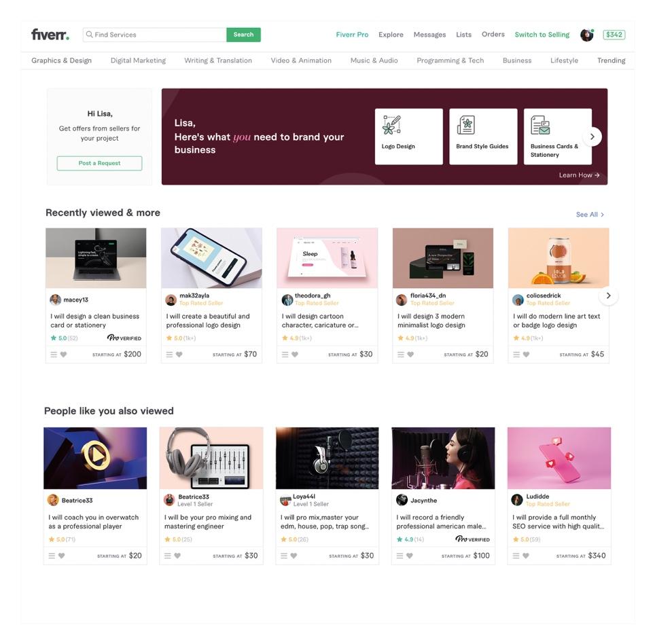Click the list icon on Ludidde's SEO gig
The width and height of the screenshot is (655, 644).
pyautogui.click(x=516, y=556)
